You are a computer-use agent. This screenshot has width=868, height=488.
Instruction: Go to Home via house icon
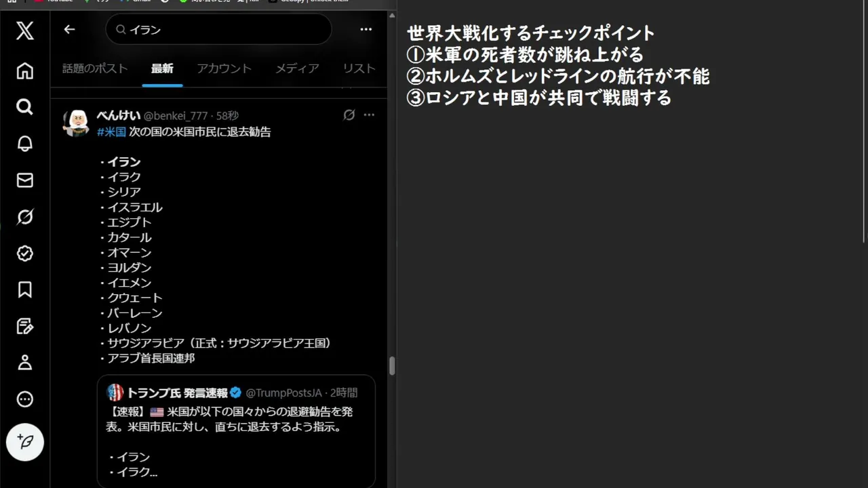point(25,70)
